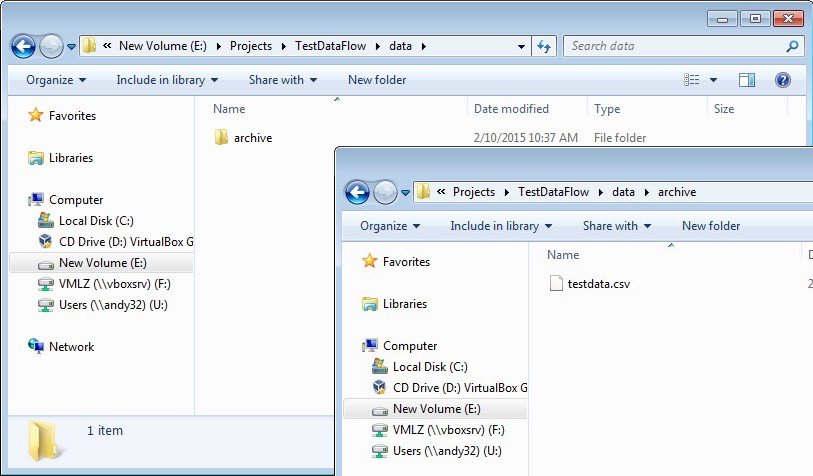The height and width of the screenshot is (476, 813).
Task: Open Include in library menu in the front window
Action: [x=501, y=226]
